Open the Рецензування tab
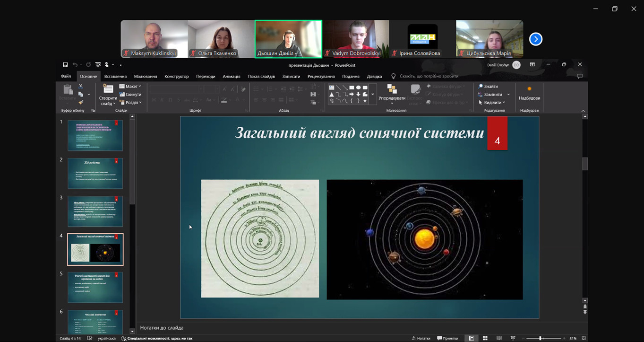Viewport: 644px width, 342px height. [x=321, y=76]
